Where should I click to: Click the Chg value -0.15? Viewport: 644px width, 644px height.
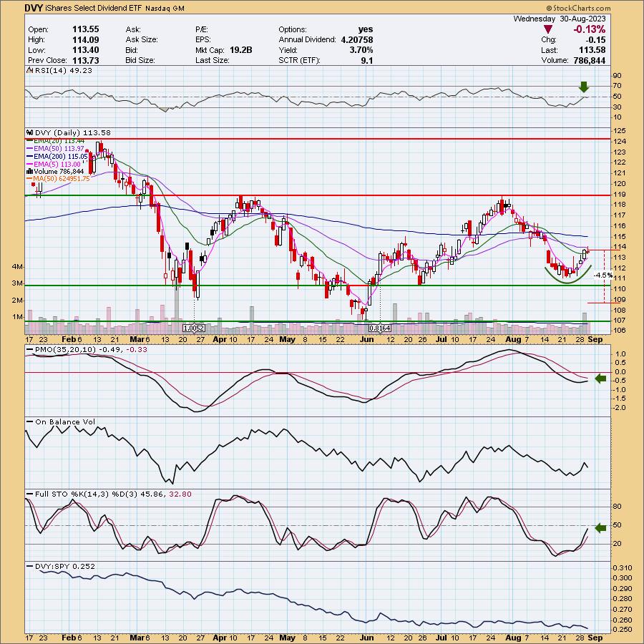tap(595, 39)
